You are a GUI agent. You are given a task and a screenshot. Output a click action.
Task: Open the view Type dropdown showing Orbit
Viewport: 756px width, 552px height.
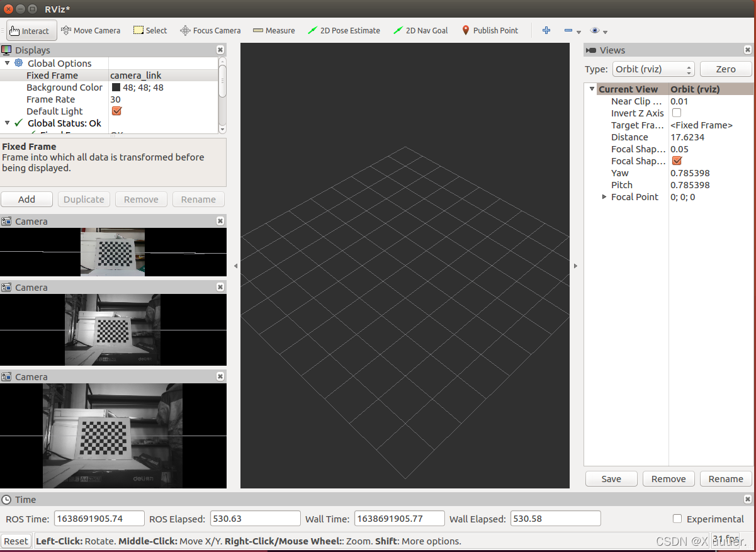tap(653, 69)
